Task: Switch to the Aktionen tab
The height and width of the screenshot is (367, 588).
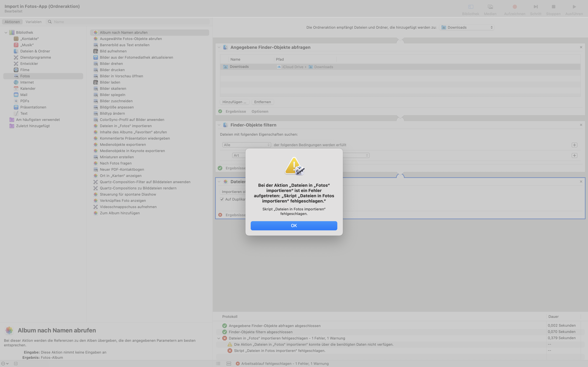Action: pyautogui.click(x=12, y=22)
